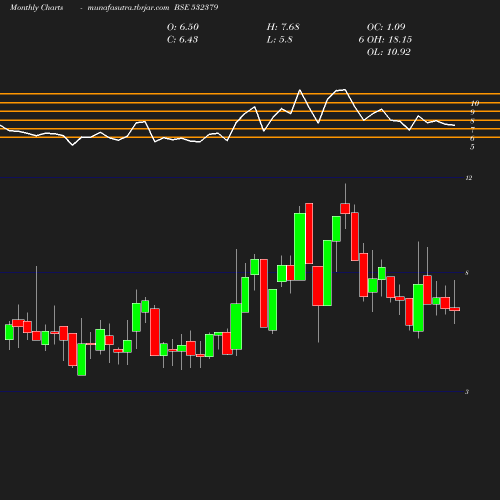Click the '6 OH: 18.15' value

(385, 39)
